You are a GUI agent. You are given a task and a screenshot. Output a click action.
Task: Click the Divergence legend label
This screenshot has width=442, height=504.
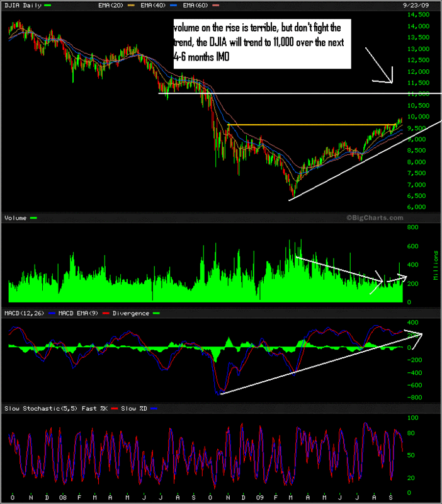click(x=131, y=313)
